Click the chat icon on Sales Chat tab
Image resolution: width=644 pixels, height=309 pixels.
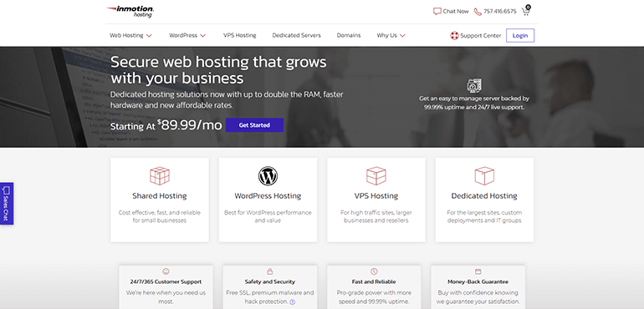pyautogui.click(x=6, y=190)
